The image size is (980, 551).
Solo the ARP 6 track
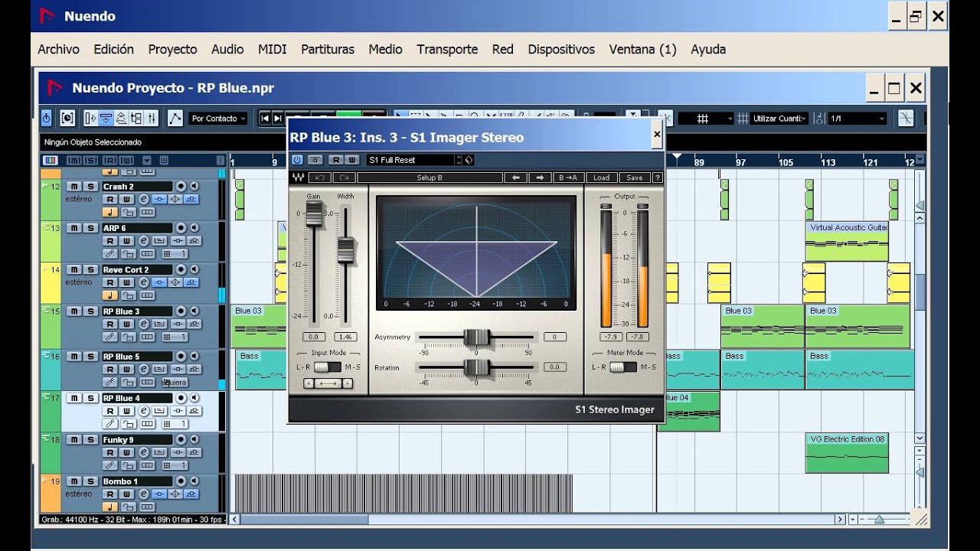(90, 228)
